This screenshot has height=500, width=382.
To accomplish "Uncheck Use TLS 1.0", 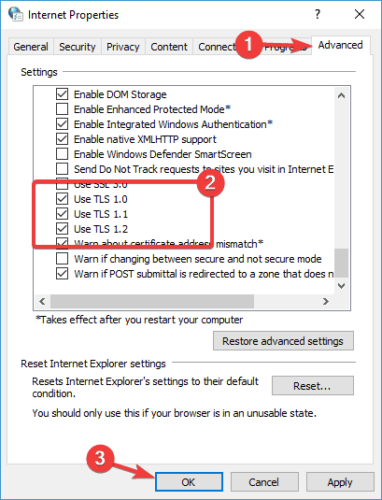I will coord(62,199).
